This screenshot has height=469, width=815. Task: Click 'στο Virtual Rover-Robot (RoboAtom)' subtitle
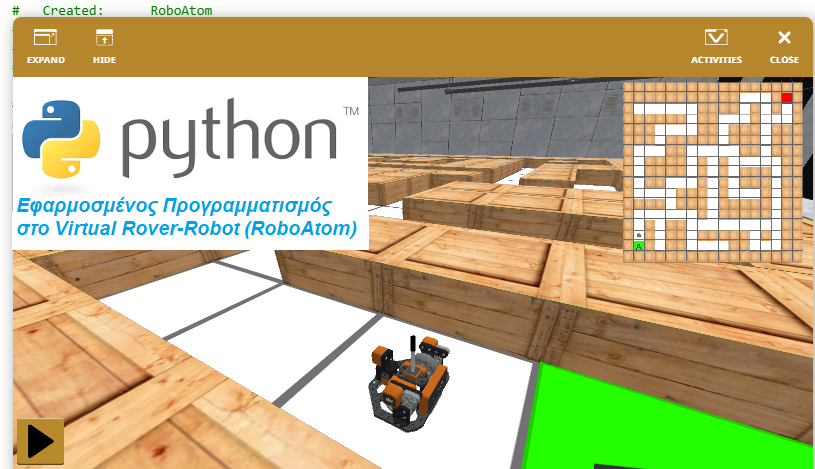tap(187, 229)
